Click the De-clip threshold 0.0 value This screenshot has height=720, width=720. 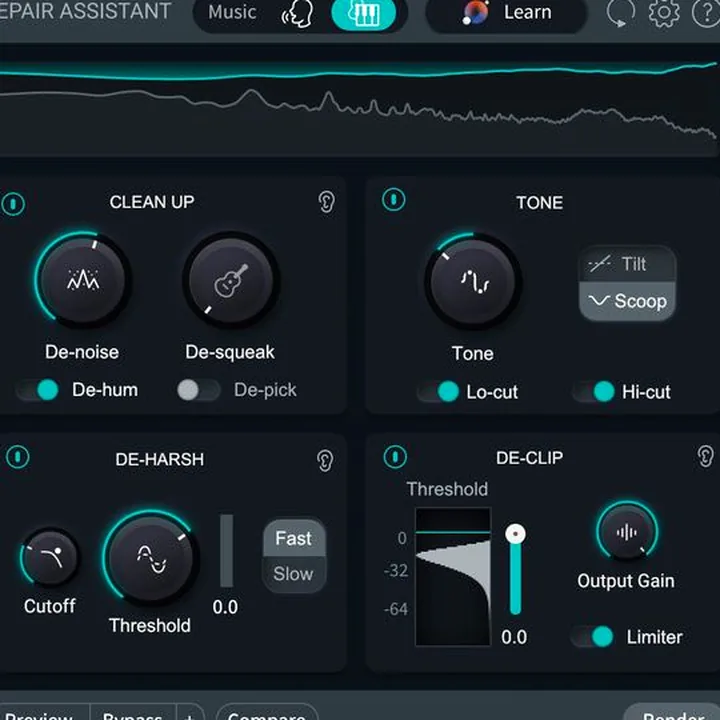(x=514, y=637)
